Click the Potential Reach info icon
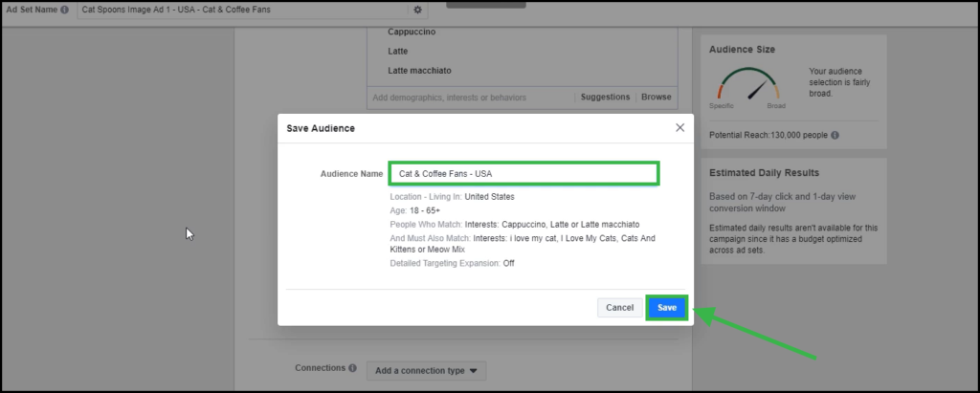980x393 pixels. (835, 135)
